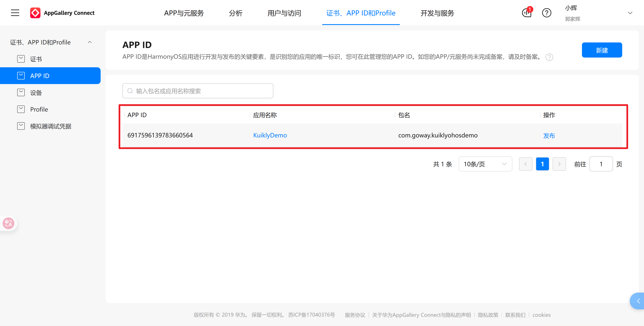Switch to the 分析 tab
644x326 pixels.
click(235, 13)
